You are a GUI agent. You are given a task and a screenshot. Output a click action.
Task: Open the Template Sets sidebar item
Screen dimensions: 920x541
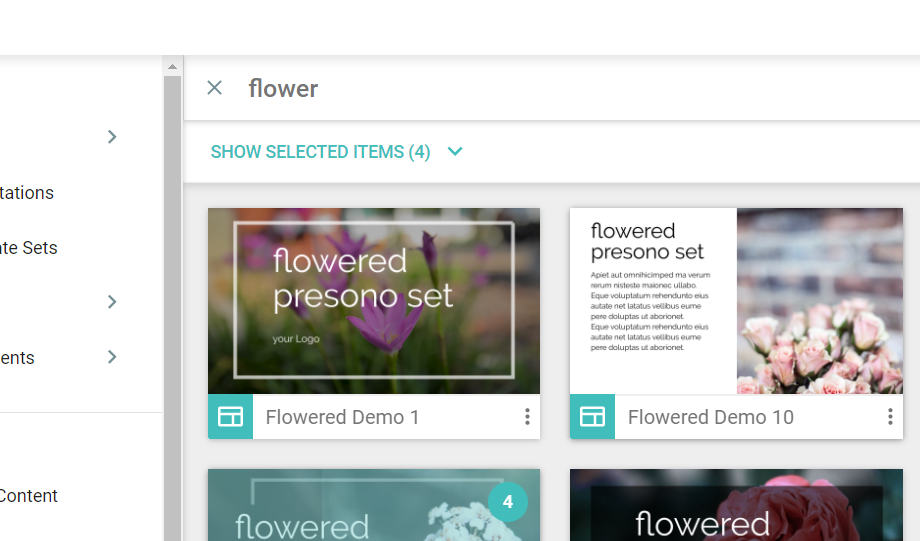(29, 248)
